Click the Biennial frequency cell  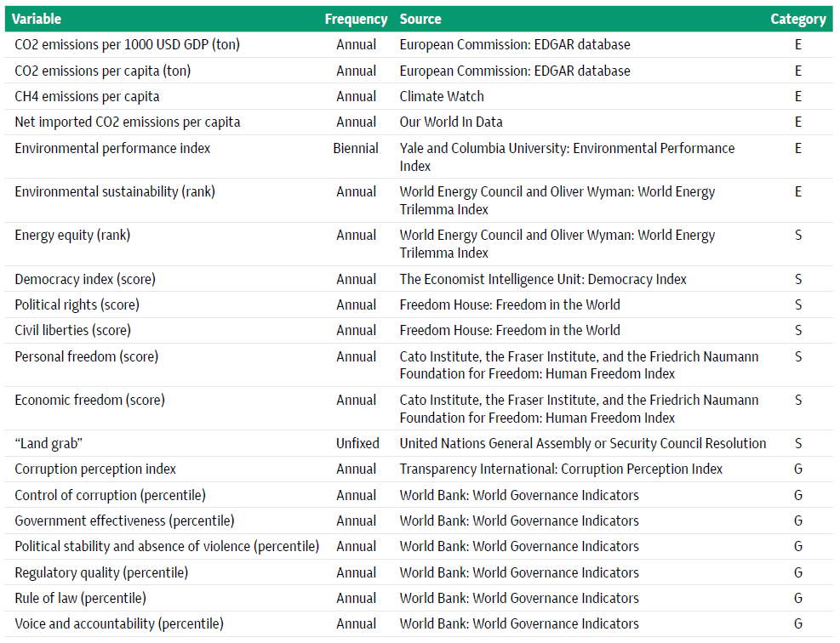(356, 148)
